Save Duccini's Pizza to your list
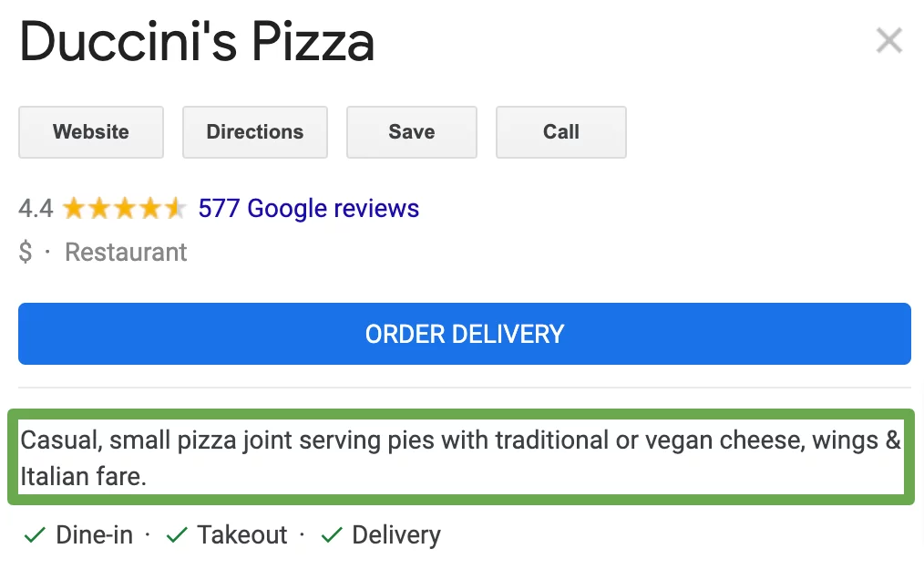924x580 pixels. tap(411, 132)
